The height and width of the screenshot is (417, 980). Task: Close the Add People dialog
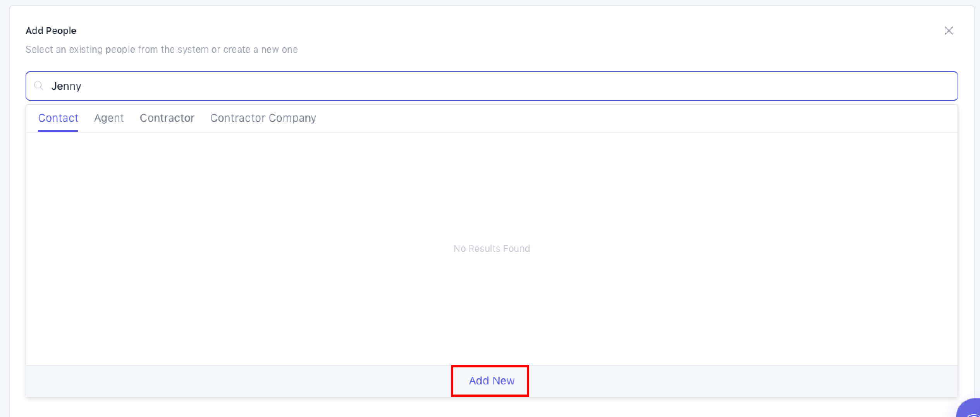(949, 31)
